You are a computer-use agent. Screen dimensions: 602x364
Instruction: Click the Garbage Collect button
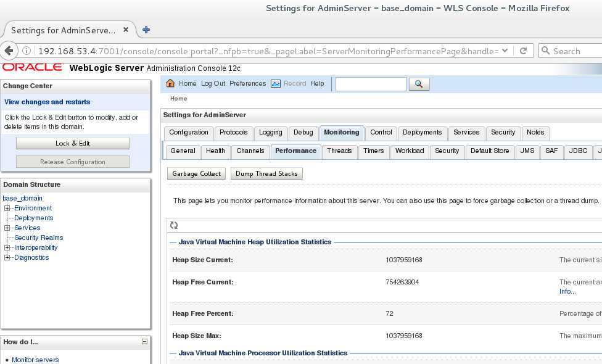click(x=196, y=173)
